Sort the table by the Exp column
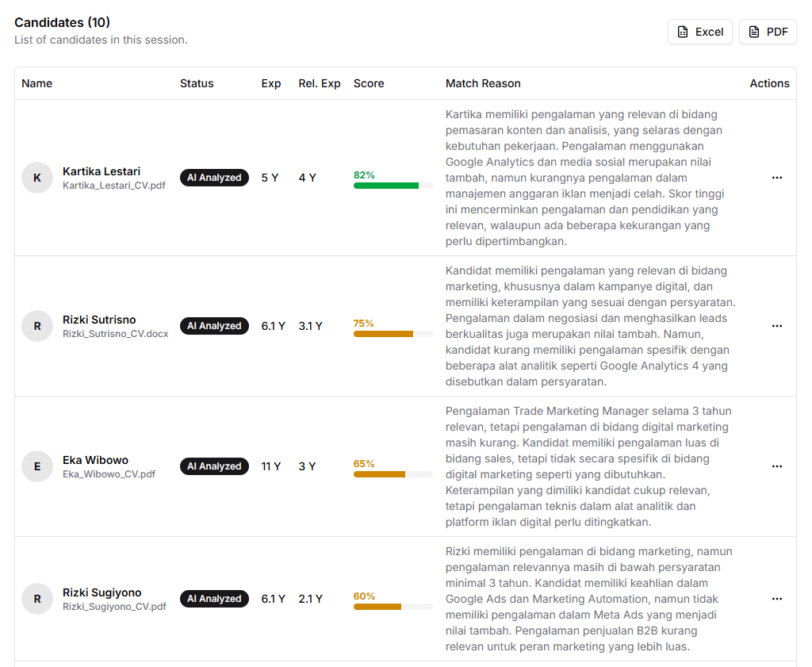The height and width of the screenshot is (667, 812). pyautogui.click(x=271, y=83)
